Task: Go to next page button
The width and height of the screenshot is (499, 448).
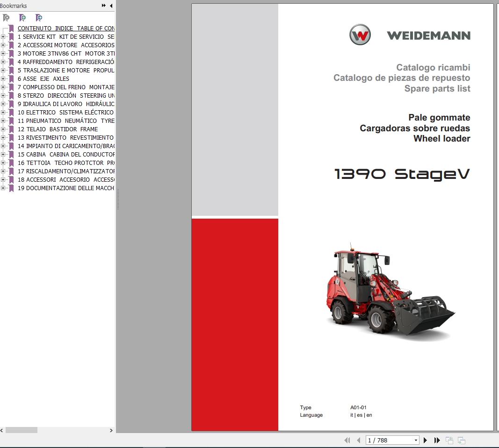Action: pyautogui.click(x=425, y=441)
